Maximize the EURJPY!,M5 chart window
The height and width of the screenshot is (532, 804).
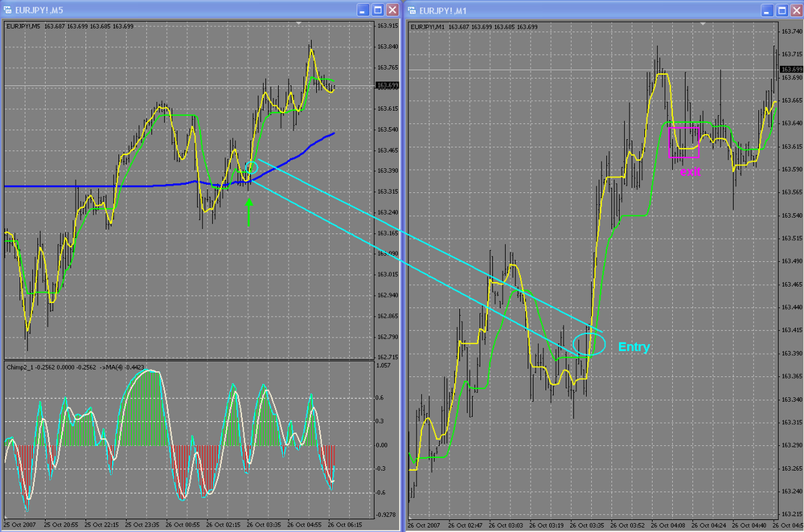pyautogui.click(x=378, y=10)
